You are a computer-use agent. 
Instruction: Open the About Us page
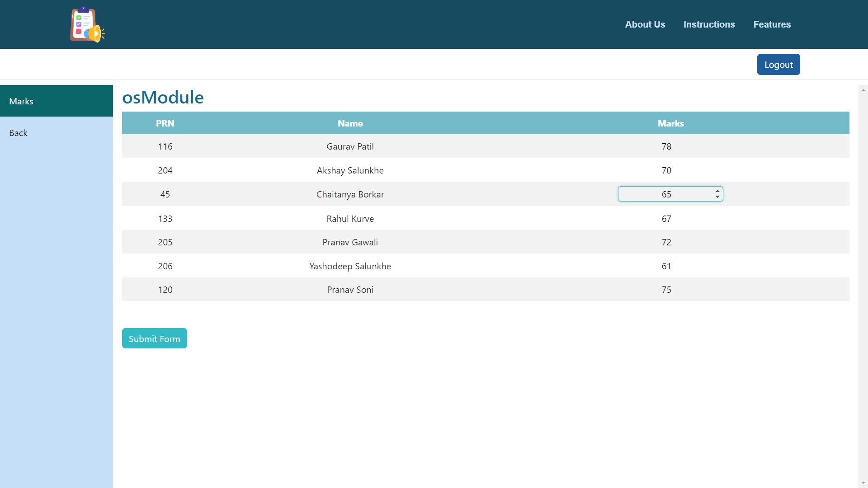point(645,24)
